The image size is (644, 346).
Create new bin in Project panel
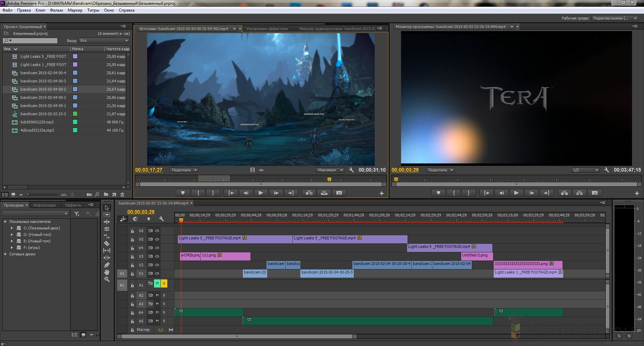click(106, 195)
